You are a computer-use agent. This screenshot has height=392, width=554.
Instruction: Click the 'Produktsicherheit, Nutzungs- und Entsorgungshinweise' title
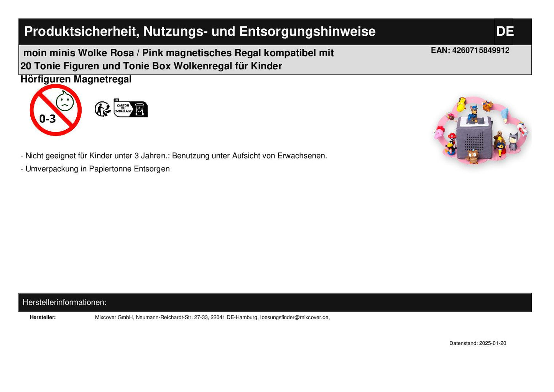point(200,31)
